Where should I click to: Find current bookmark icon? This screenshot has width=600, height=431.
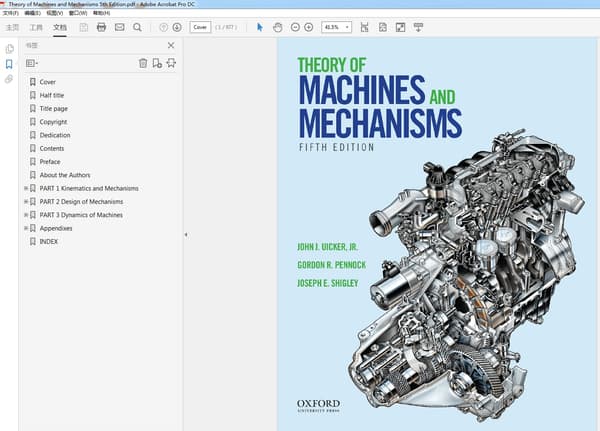click(171, 63)
